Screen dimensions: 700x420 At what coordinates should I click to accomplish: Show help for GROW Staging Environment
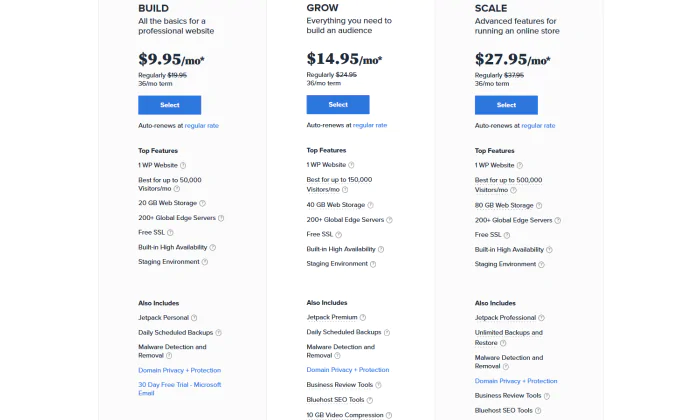pos(373,264)
